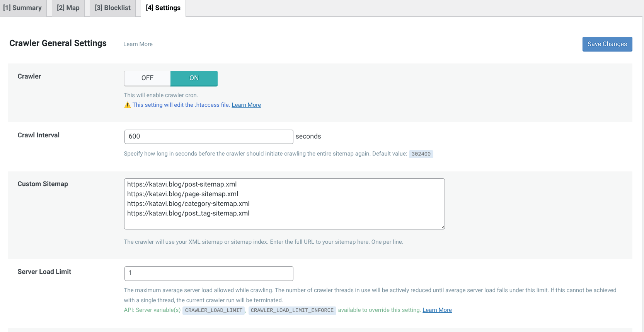Switch to the Summary tab
This screenshot has height=332, width=644.
tap(22, 8)
